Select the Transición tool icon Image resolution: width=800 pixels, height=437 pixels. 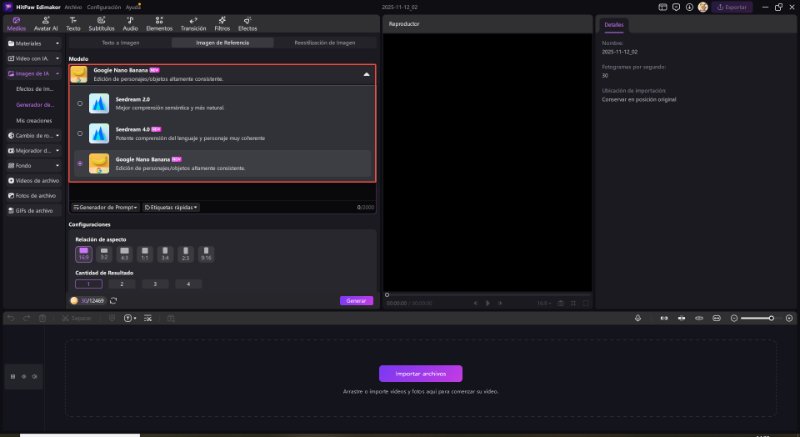192,24
